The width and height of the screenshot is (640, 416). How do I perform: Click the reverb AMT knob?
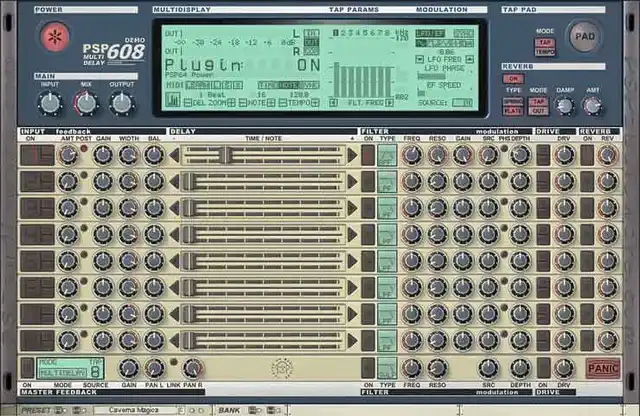(592, 106)
